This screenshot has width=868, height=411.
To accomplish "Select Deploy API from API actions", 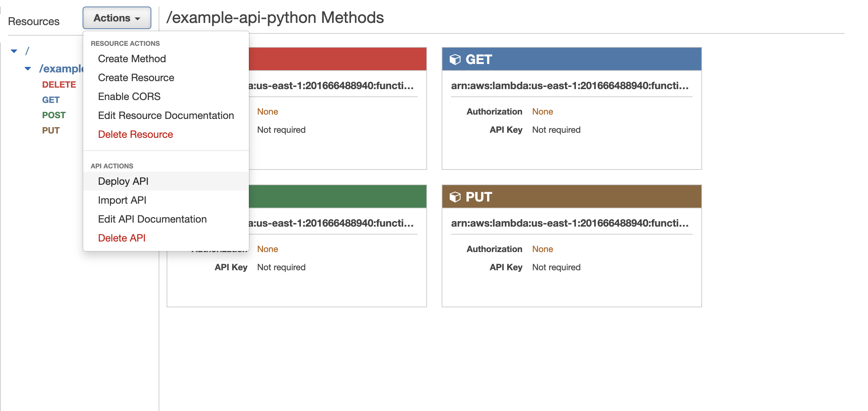I will (123, 181).
